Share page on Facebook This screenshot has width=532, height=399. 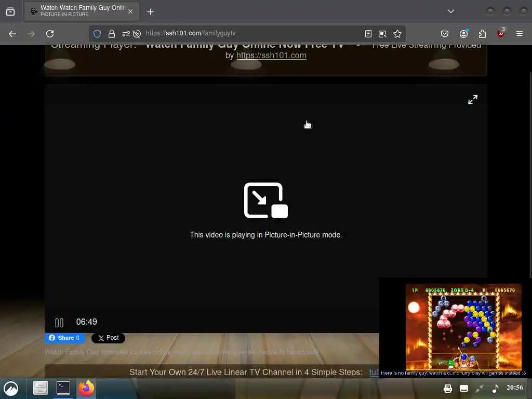coord(64,338)
